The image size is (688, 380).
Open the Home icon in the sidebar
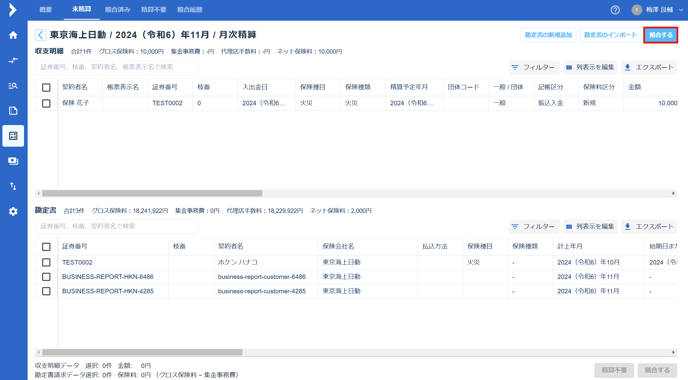pos(13,35)
